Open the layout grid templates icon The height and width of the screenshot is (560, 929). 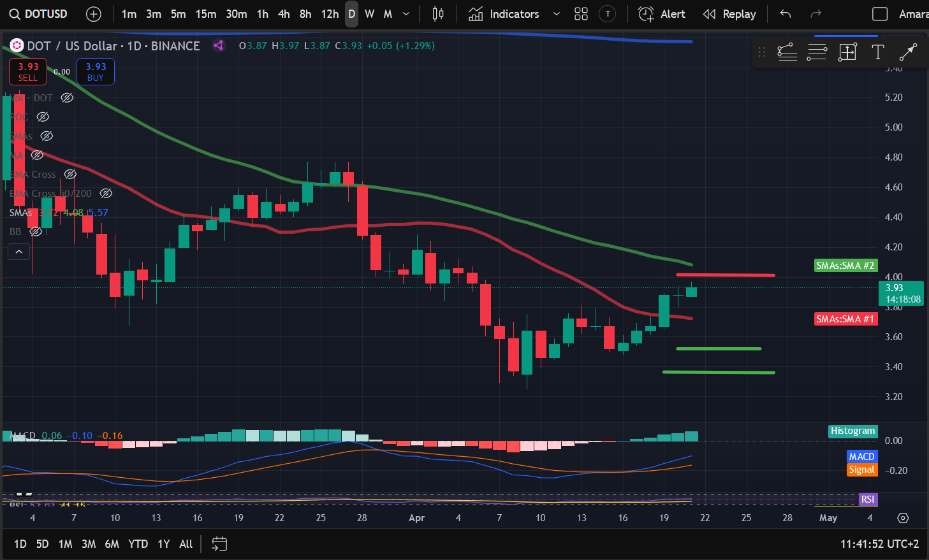pyautogui.click(x=581, y=14)
